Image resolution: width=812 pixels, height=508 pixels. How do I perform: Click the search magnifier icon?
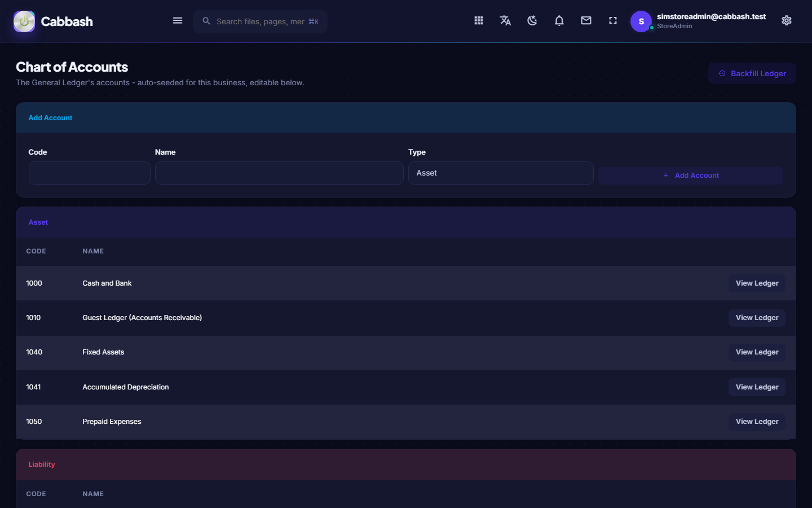(x=206, y=21)
